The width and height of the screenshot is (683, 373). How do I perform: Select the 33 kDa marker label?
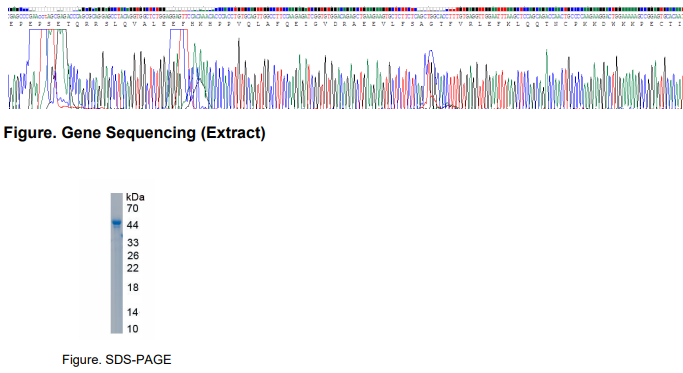[x=133, y=243]
